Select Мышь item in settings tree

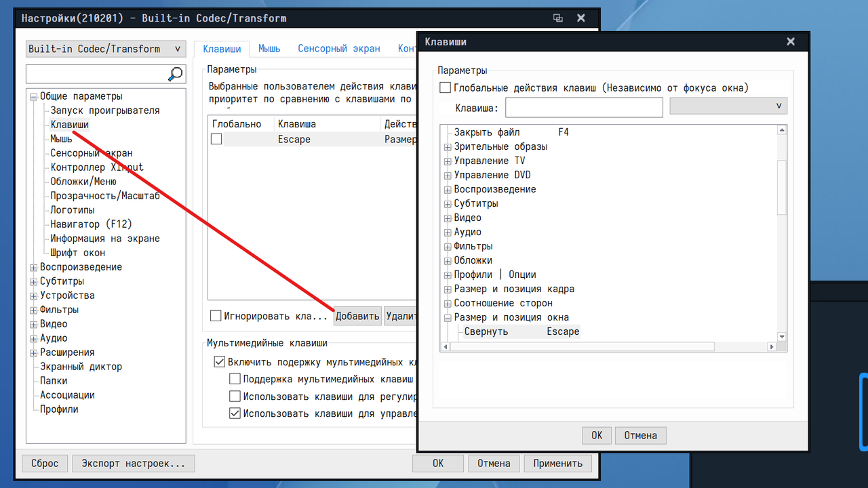point(61,139)
